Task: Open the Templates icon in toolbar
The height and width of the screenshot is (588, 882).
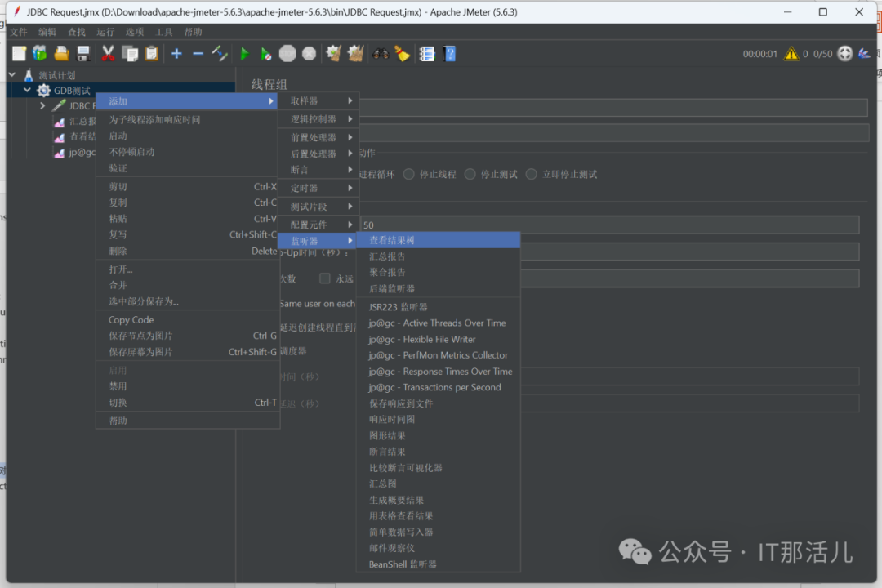Action: coord(39,53)
